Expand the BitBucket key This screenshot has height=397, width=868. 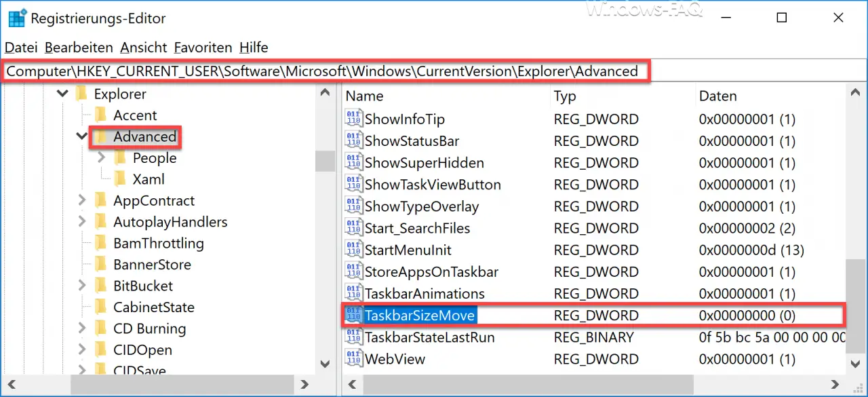point(83,286)
